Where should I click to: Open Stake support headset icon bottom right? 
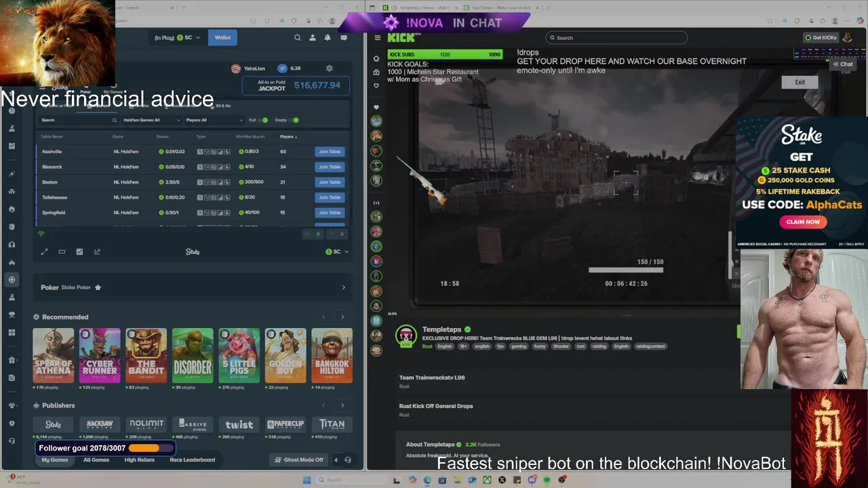pos(348,460)
